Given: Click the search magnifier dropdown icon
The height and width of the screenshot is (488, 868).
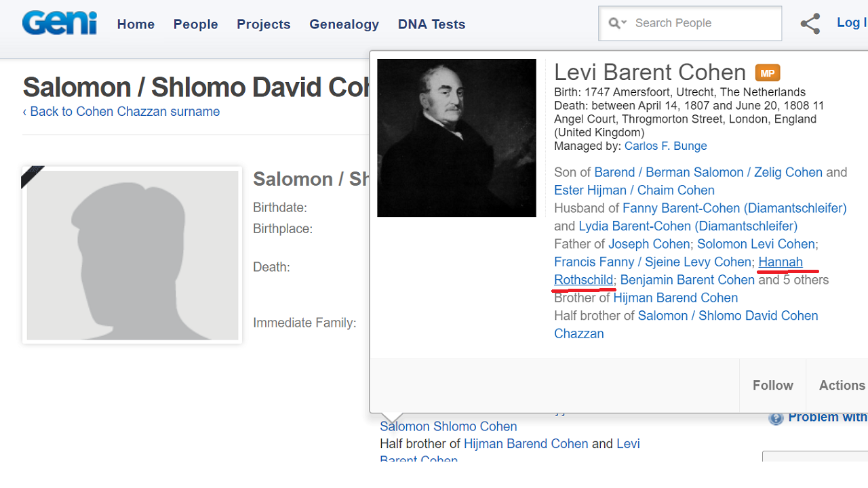Looking at the screenshot, I should coord(617,24).
